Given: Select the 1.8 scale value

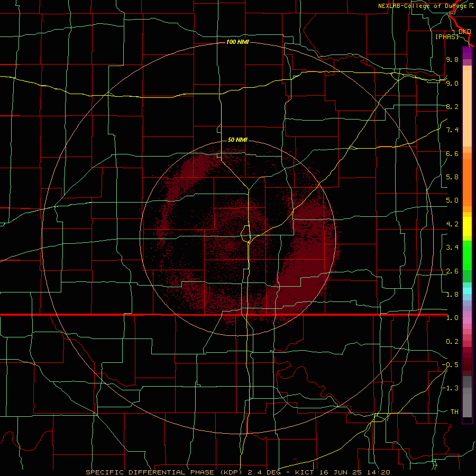Looking at the screenshot, I should (452, 295).
